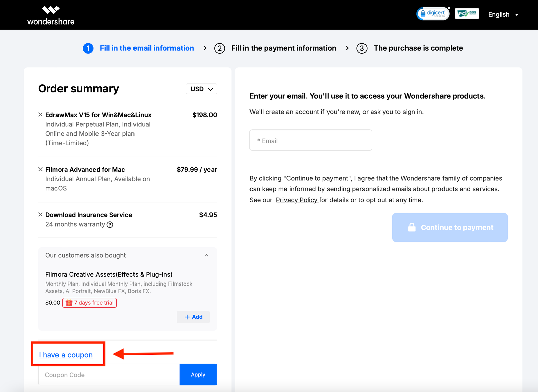Open the Privacy Policy link
The height and width of the screenshot is (392, 538).
click(x=297, y=200)
